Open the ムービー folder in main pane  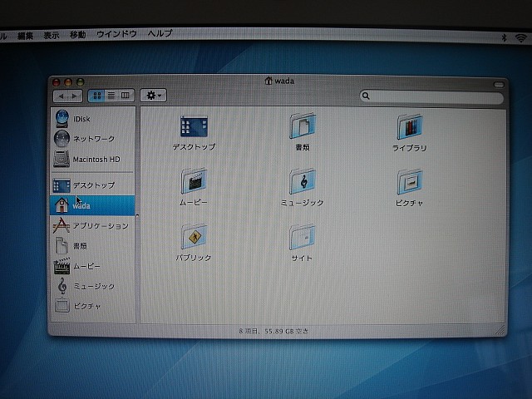pyautogui.click(x=194, y=181)
